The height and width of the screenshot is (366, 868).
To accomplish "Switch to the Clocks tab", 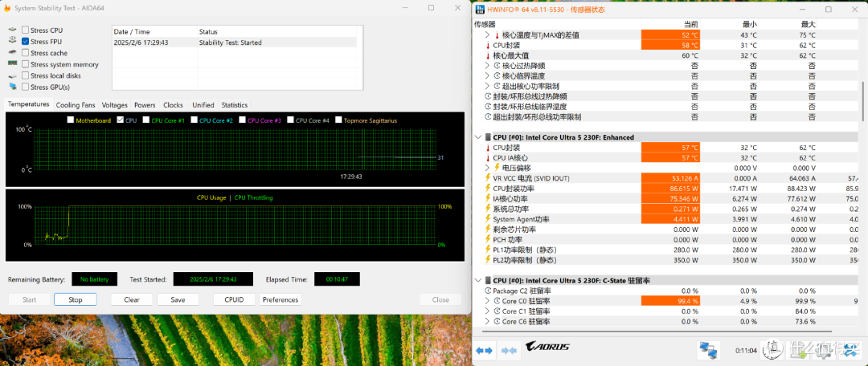I will point(174,105).
